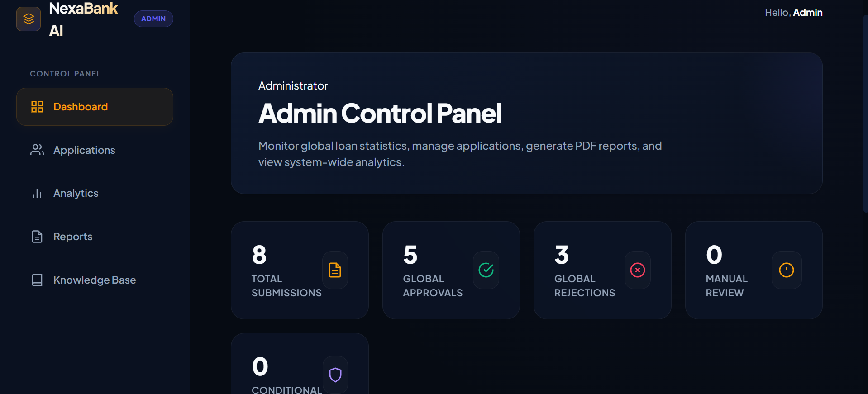Screen dimensions: 868x394
Task: Click the NexaBank AI brand title
Action: (83, 19)
